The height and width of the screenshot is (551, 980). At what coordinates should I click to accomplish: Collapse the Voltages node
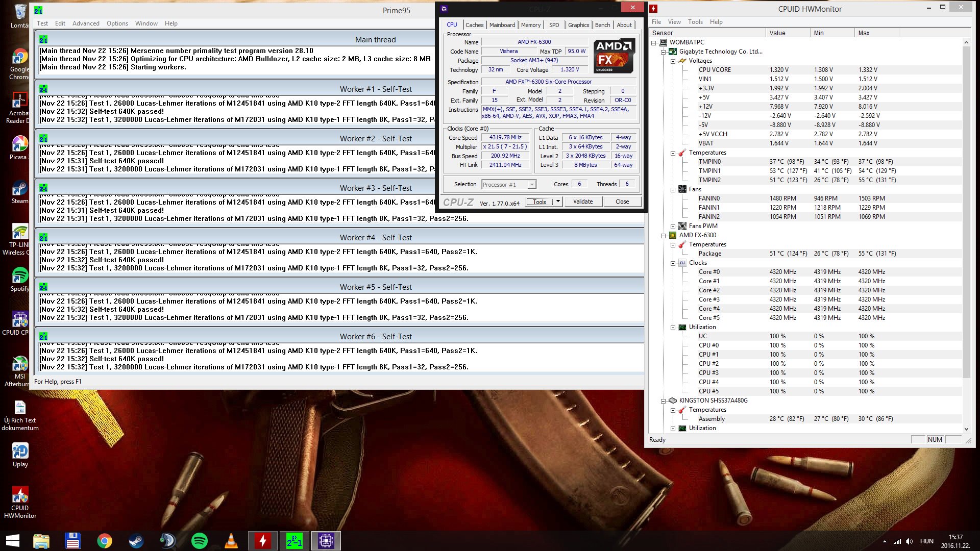click(x=673, y=61)
